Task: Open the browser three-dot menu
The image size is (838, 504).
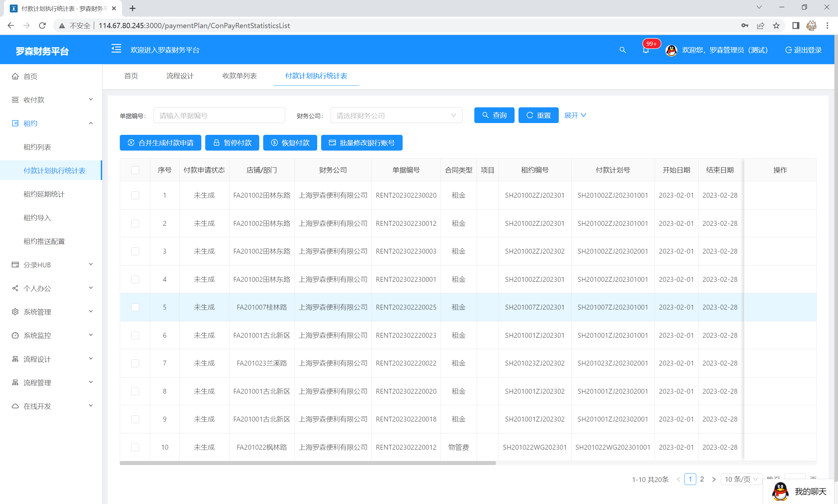Action: [827, 26]
